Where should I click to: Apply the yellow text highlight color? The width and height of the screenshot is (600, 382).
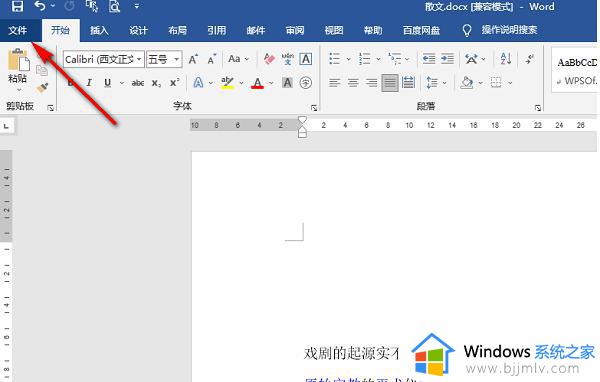tap(227, 82)
